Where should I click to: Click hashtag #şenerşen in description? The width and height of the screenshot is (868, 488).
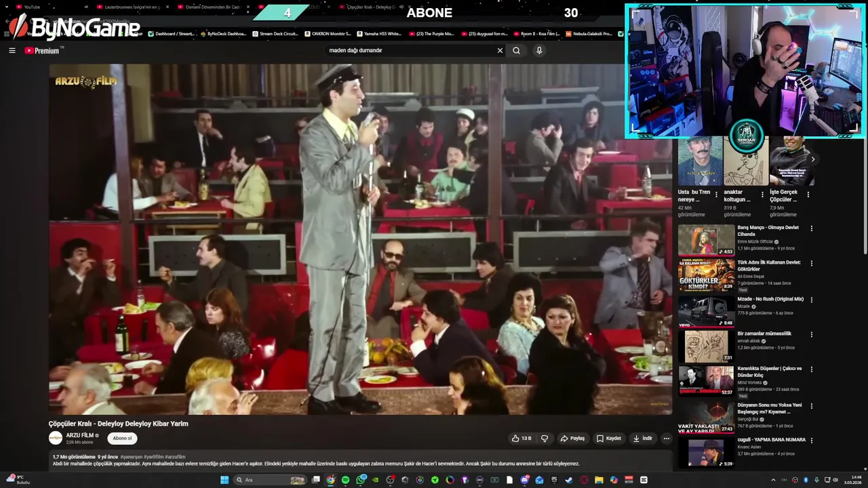(x=131, y=457)
